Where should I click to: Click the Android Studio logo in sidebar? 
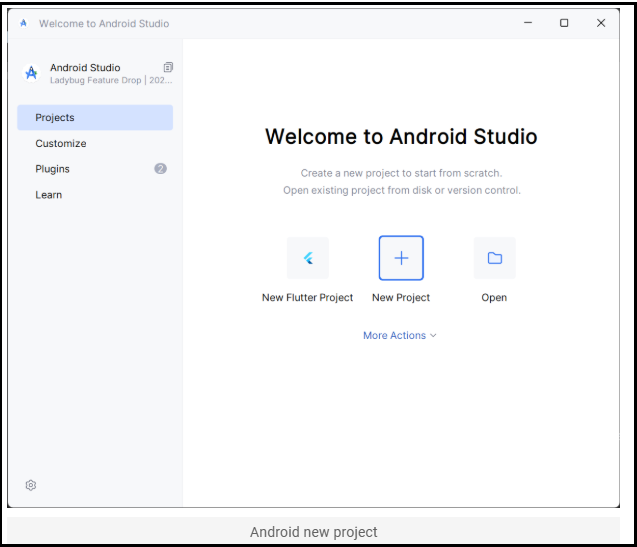(31, 73)
